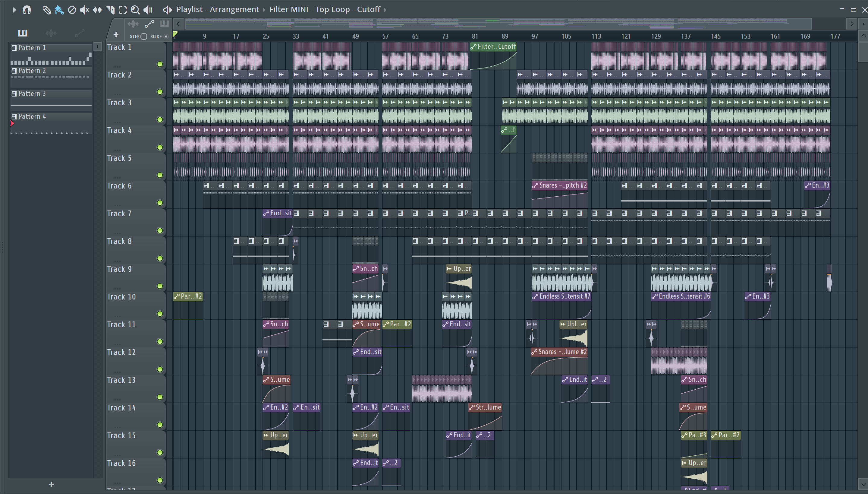Click the picker panel scrollbar handle
Screen dimensions: 868x494
98,47
